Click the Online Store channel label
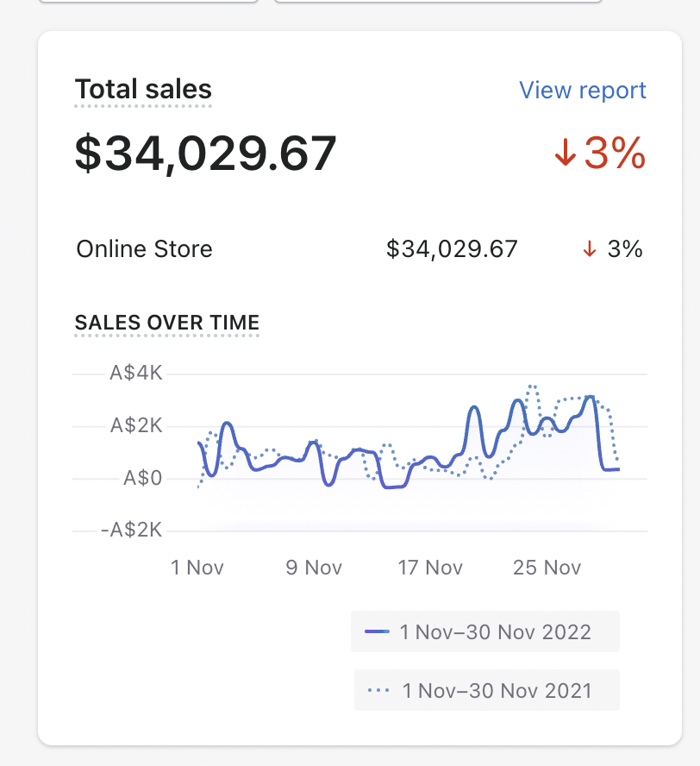 pyautogui.click(x=144, y=249)
